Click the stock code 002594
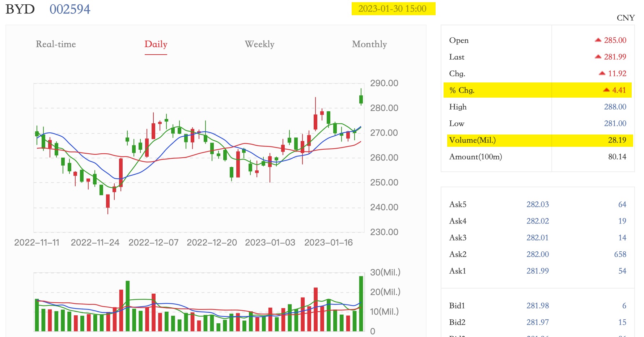This screenshot has width=644, height=337. pos(70,9)
